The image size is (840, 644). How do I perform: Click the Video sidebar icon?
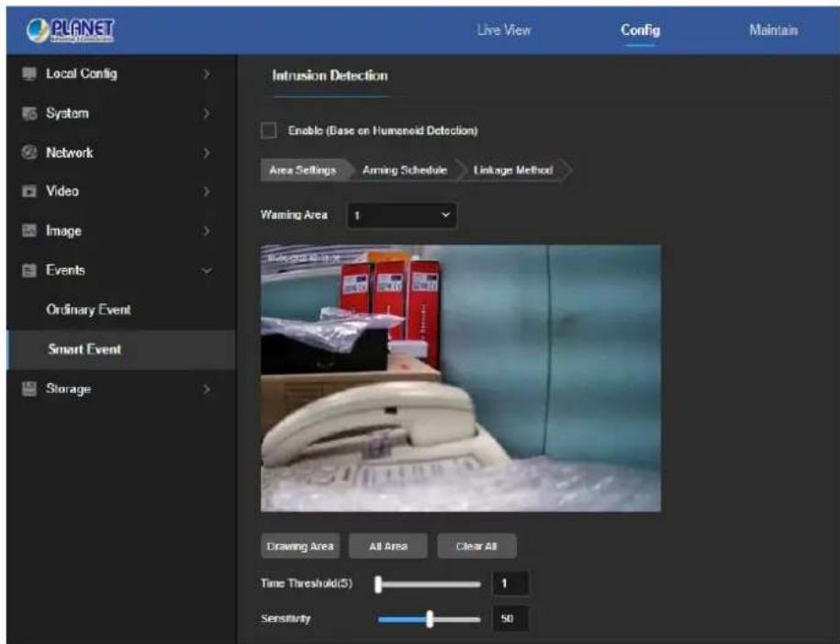tap(29, 191)
